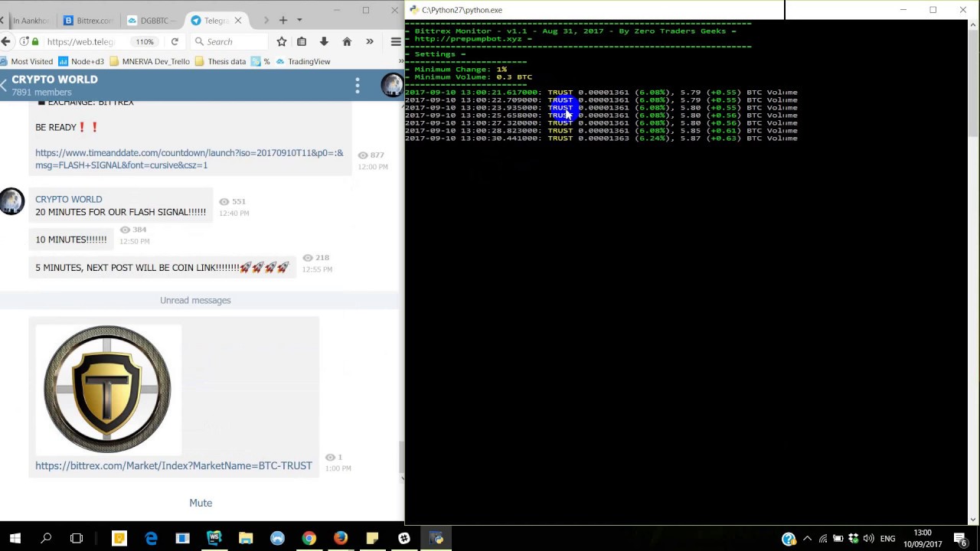980x551 pixels.
Task: Close the Telegram tab
Action: coord(238,20)
